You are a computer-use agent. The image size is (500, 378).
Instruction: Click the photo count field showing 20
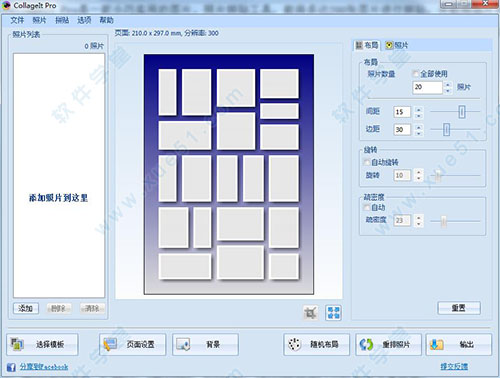(x=427, y=87)
